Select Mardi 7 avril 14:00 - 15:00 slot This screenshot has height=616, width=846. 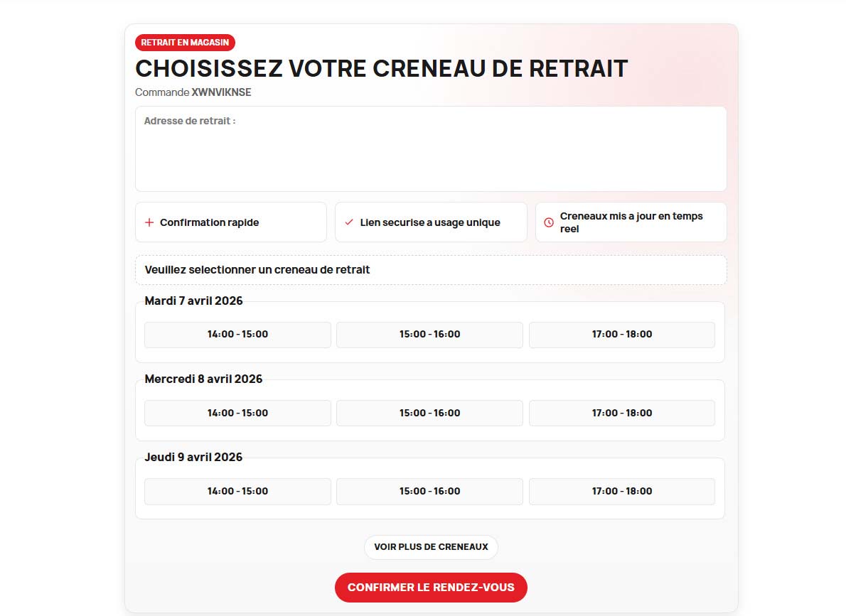237,335
